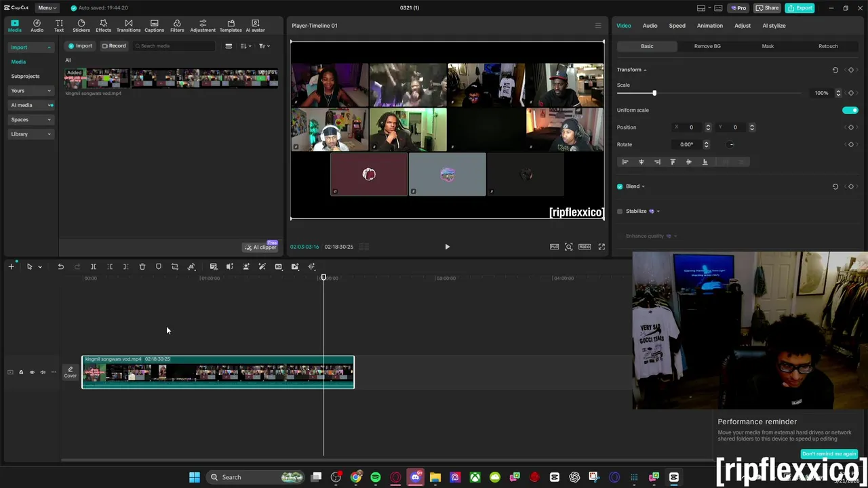Add a marker with the shield icon
The width and height of the screenshot is (868, 488).
coord(159,267)
